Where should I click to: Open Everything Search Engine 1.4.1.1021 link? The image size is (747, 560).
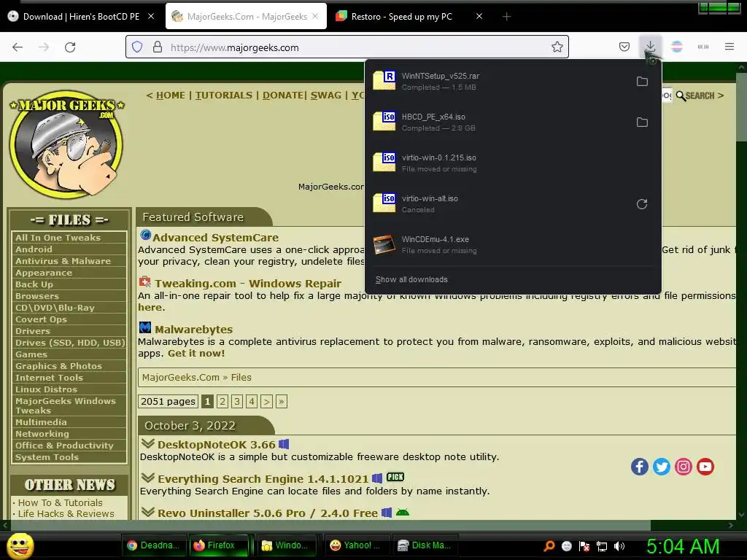[263, 479]
